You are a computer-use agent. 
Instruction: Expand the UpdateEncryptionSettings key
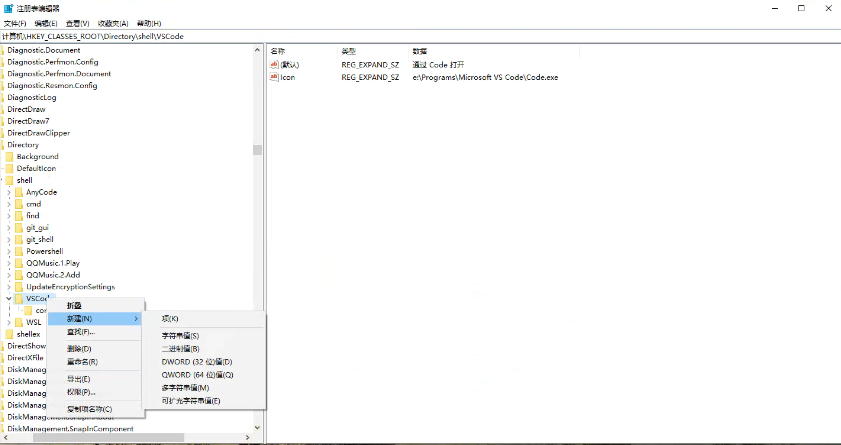pos(9,286)
